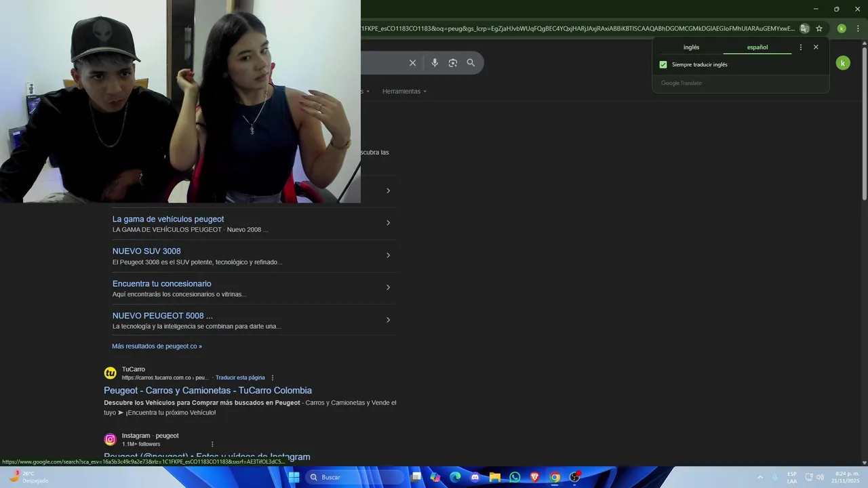Click Más resultados de peugeot.co
This screenshot has width=868, height=488.
tap(157, 346)
